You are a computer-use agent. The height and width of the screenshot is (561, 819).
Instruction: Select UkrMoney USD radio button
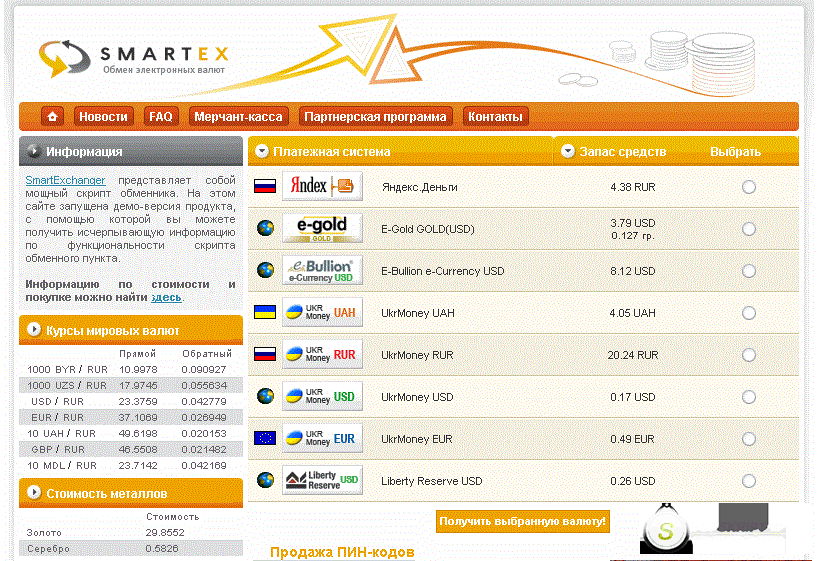(748, 397)
